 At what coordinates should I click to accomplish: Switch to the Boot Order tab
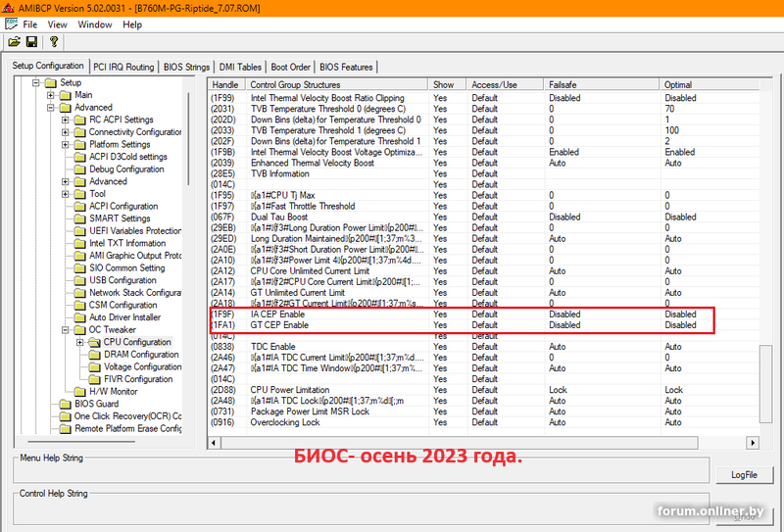point(290,67)
